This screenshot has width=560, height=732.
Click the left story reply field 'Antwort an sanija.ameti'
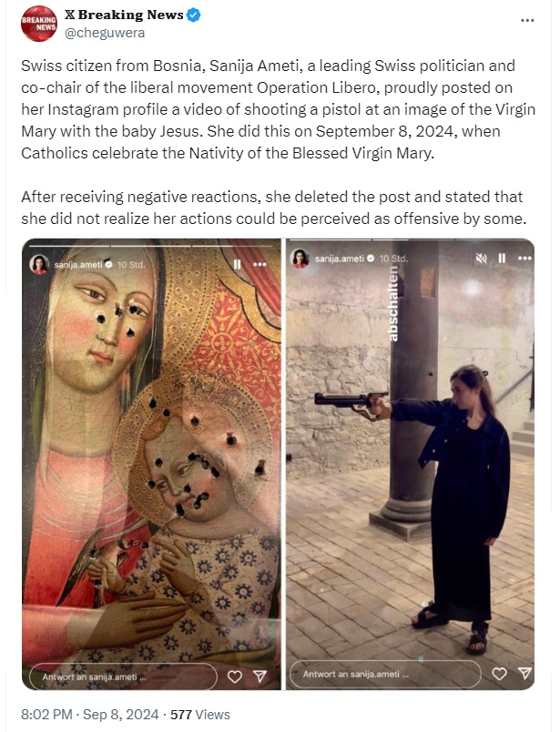click(x=123, y=676)
